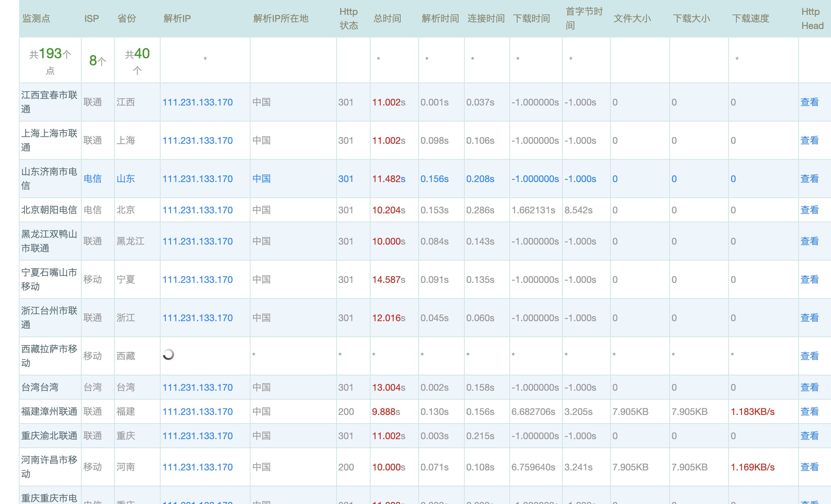Select the 共193个点 summary cell
The image size is (831, 504).
tap(50, 61)
